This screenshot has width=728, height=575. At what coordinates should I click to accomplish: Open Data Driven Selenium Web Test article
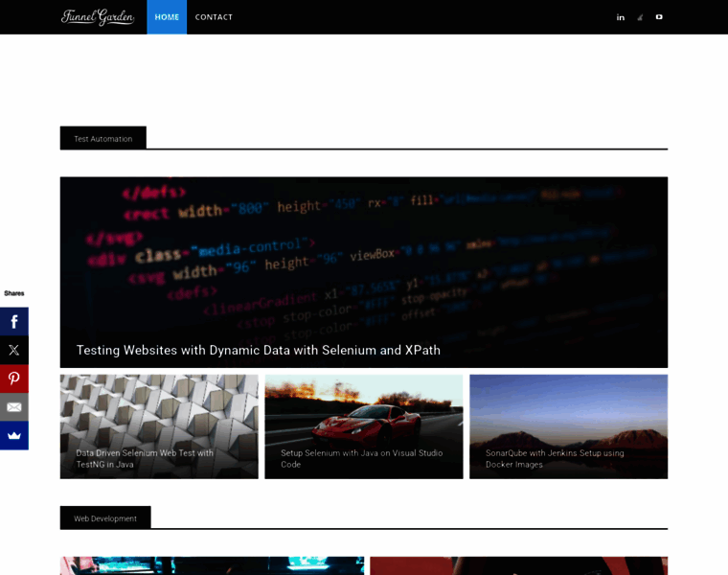click(x=145, y=458)
